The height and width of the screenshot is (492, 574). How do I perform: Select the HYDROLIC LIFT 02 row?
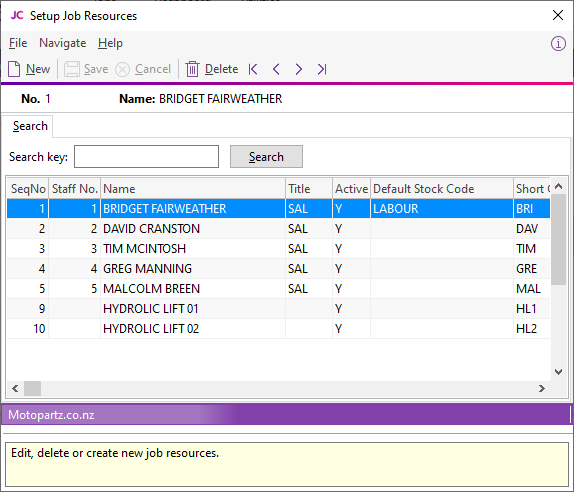pos(278,329)
